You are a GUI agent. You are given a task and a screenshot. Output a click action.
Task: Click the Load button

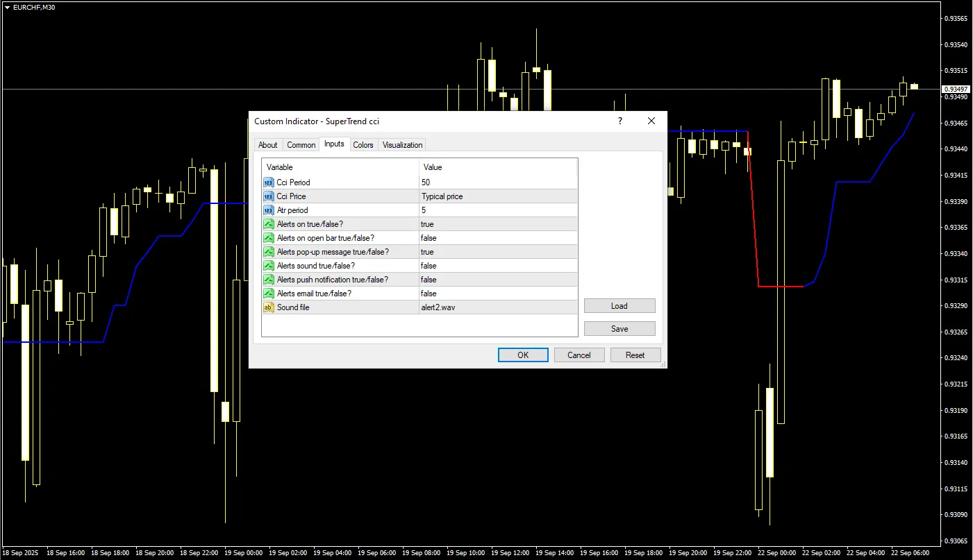[x=619, y=306]
